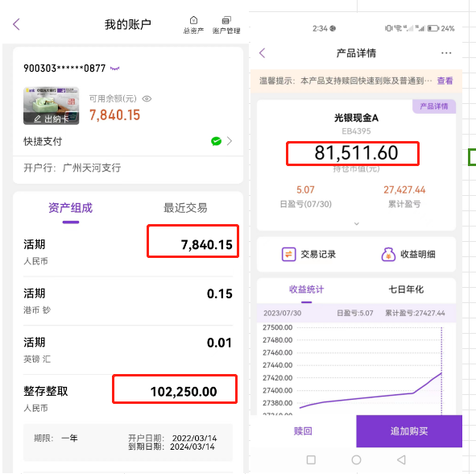Toggle 可用余额 balance visibility eye icon
The width and height of the screenshot is (476, 474).
147,98
